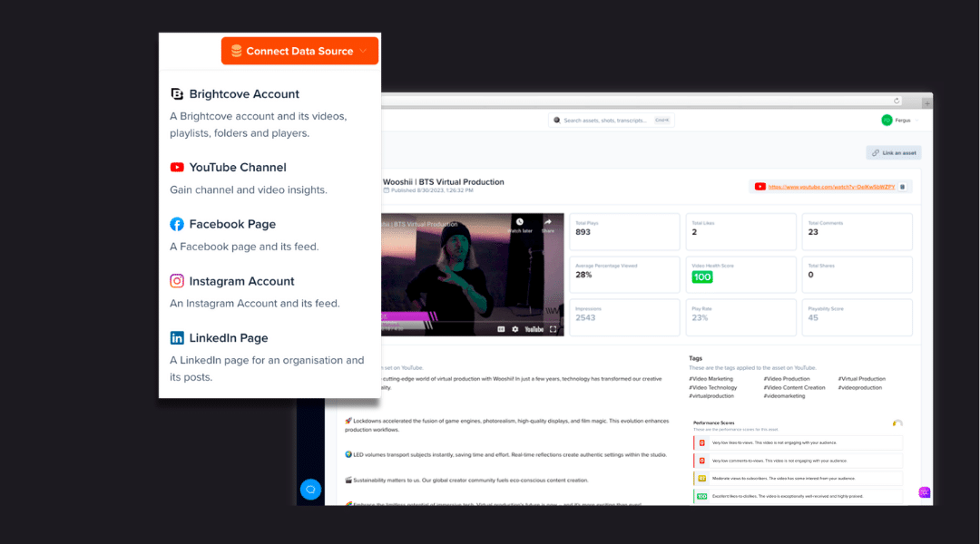Click the purple assistant icon at bottom right
Viewport: 980px width, 544px height.
point(925,493)
